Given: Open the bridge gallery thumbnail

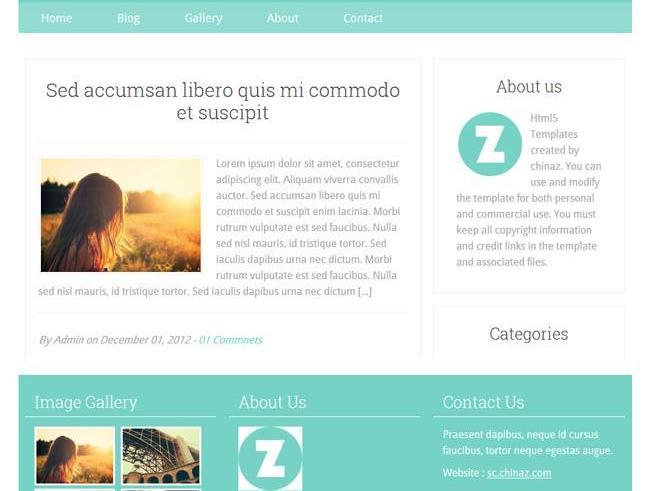Looking at the screenshot, I should point(161,456).
